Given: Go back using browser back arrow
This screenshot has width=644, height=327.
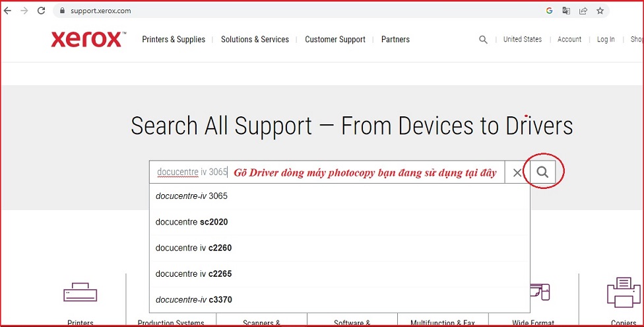Looking at the screenshot, I should click(7, 11).
